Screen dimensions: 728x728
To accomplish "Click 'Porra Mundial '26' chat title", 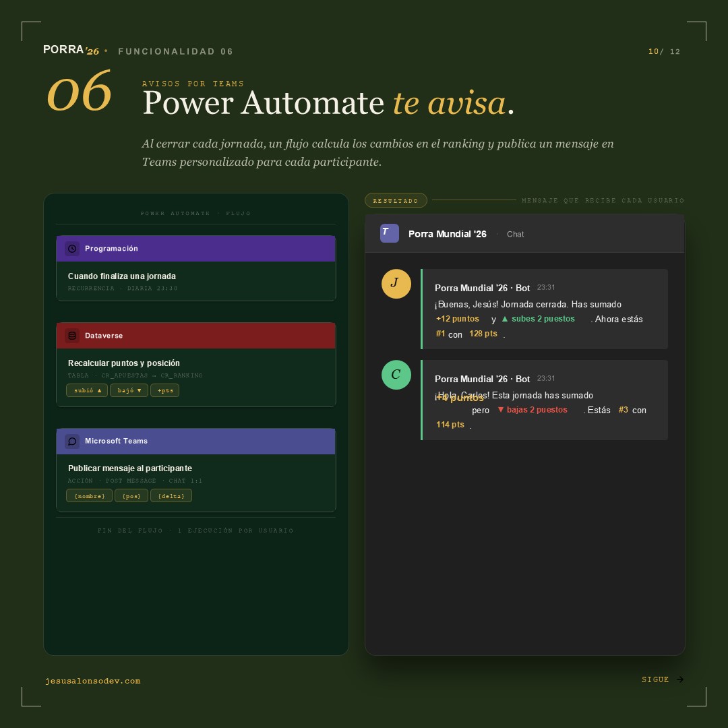I will (447, 234).
